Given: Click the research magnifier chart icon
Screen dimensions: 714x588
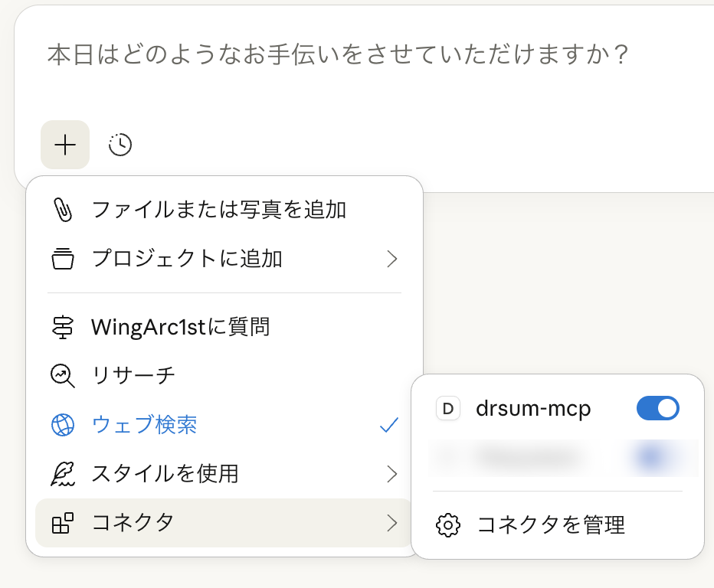Looking at the screenshot, I should click(x=63, y=375).
